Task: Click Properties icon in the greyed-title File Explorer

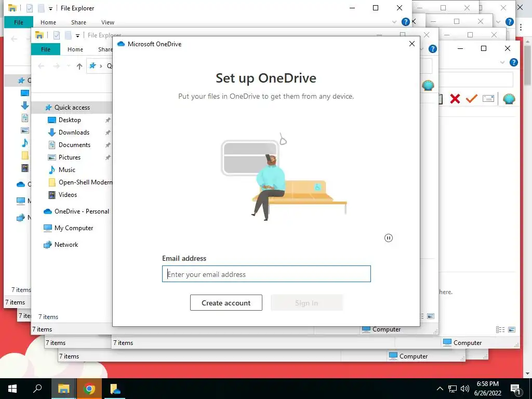Action: pyautogui.click(x=57, y=35)
